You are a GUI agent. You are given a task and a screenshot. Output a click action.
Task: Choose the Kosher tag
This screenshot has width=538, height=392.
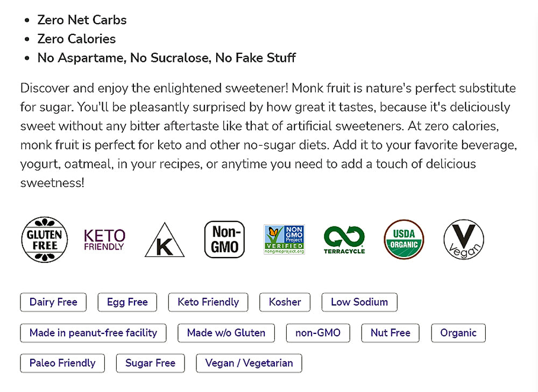click(x=285, y=302)
